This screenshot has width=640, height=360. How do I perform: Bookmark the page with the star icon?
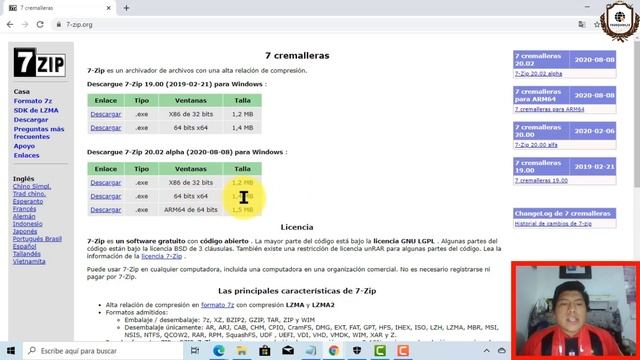(x=596, y=24)
